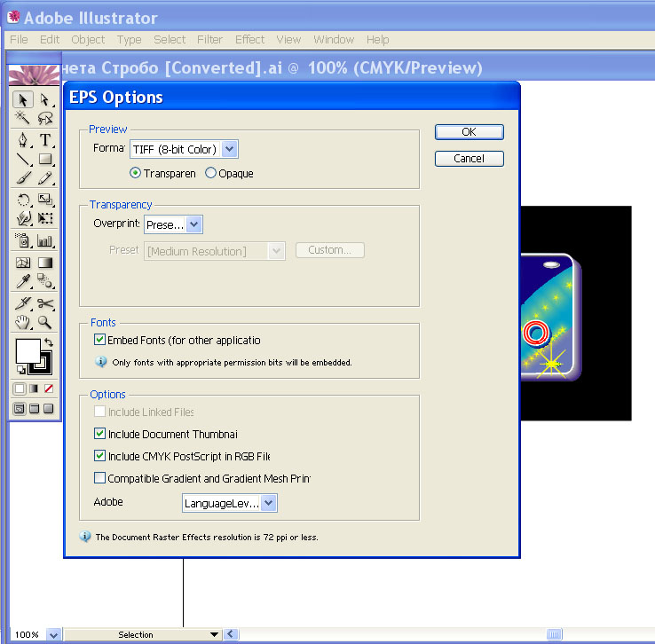Click OK in EPS Options dialog

pos(470,132)
